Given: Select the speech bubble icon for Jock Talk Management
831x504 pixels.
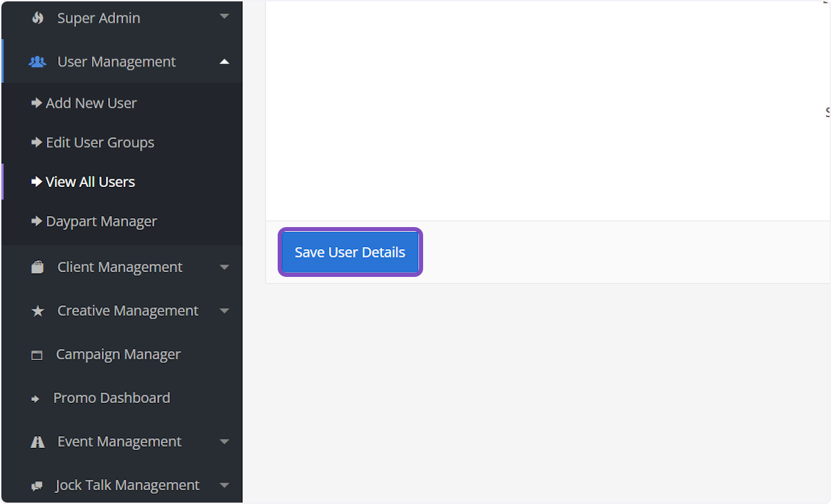Looking at the screenshot, I should 37,485.
